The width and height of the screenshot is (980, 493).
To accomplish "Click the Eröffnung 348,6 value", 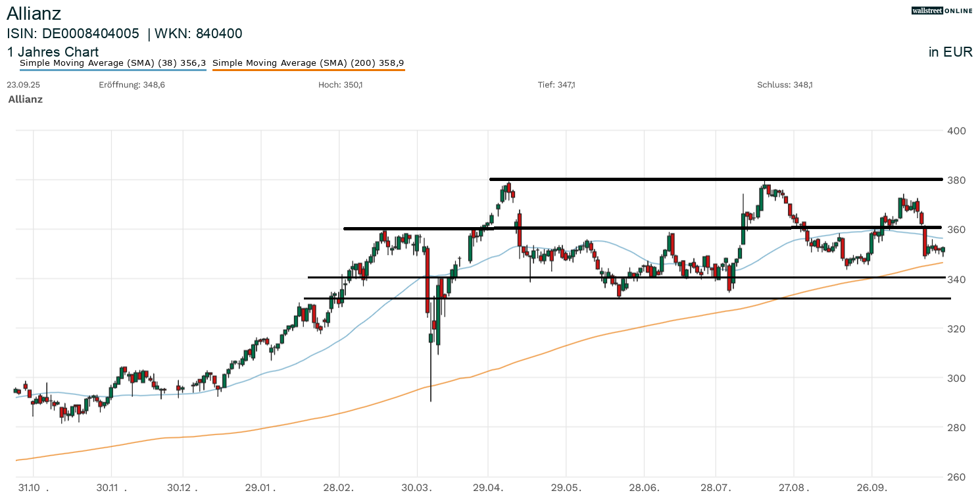I will click(132, 85).
